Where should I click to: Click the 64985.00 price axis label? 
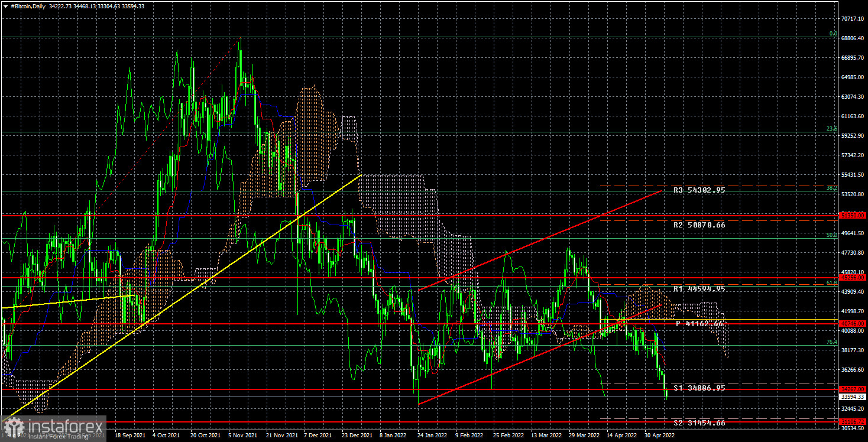[x=854, y=77]
